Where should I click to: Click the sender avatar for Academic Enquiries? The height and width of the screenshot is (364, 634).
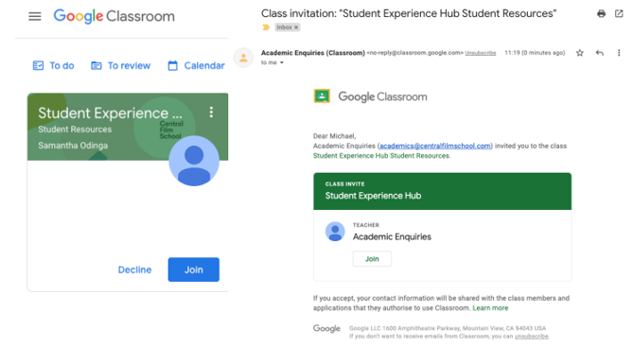click(x=243, y=58)
